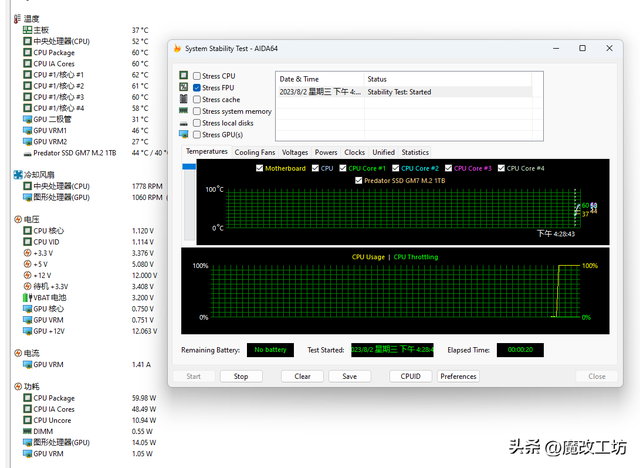Select the GPU VRM 1.41 A row
This screenshot has height=468, width=640.
coord(87,364)
